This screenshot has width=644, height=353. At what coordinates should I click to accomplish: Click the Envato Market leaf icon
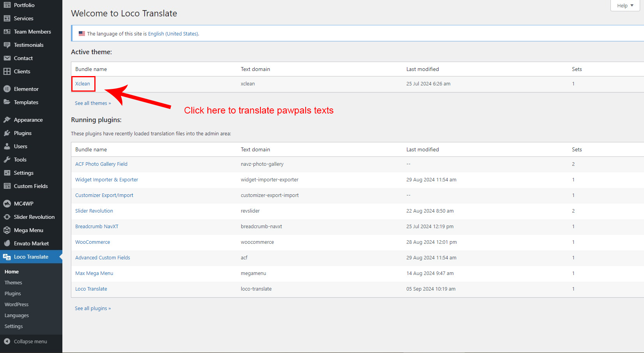[x=7, y=243]
